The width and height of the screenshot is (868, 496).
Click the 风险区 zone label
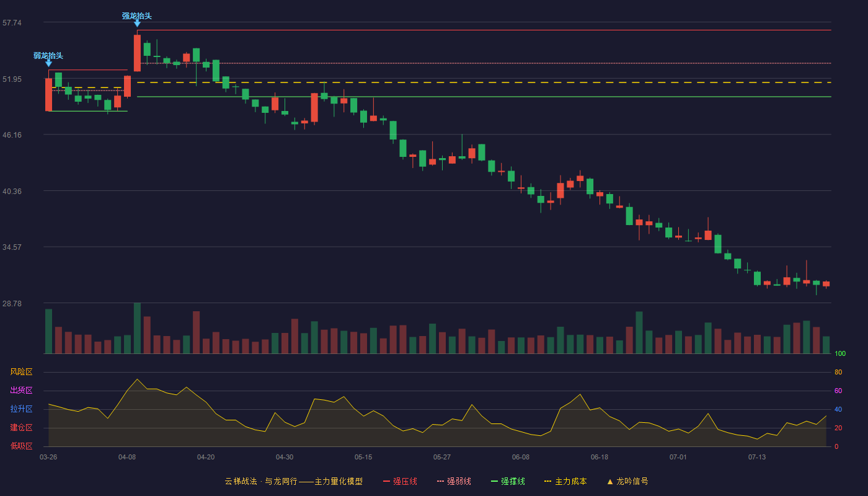click(22, 372)
